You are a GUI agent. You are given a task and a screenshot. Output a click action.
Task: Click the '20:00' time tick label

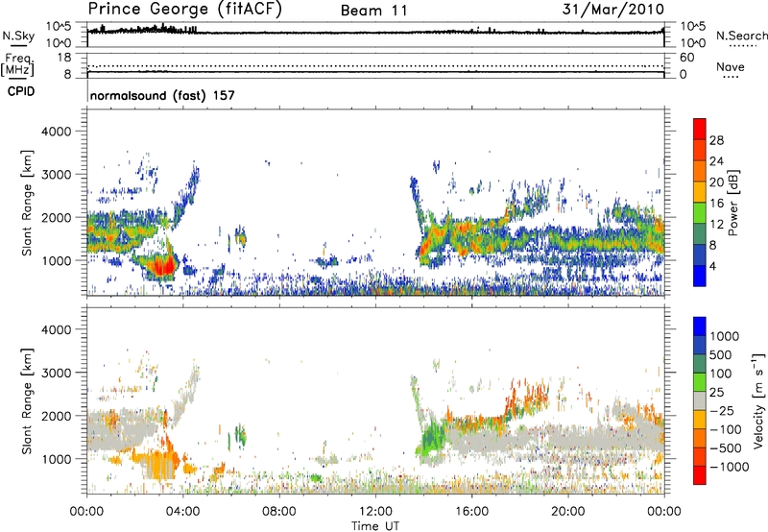tap(567, 512)
